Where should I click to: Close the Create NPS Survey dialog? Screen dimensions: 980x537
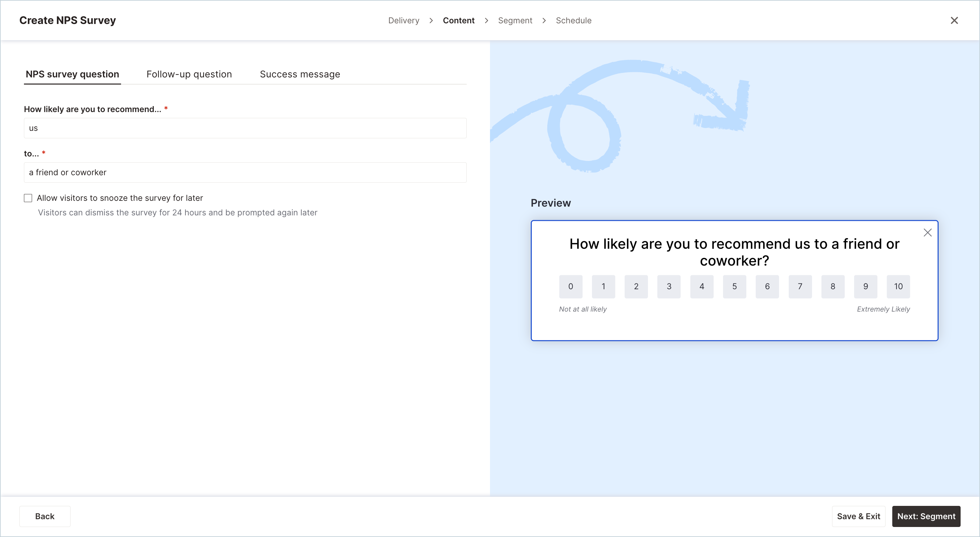(x=954, y=20)
